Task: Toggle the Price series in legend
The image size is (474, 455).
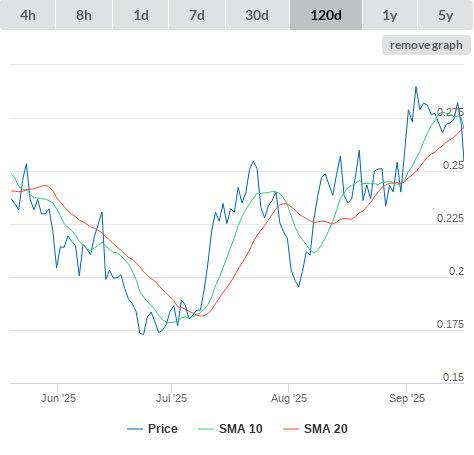Action: point(152,429)
